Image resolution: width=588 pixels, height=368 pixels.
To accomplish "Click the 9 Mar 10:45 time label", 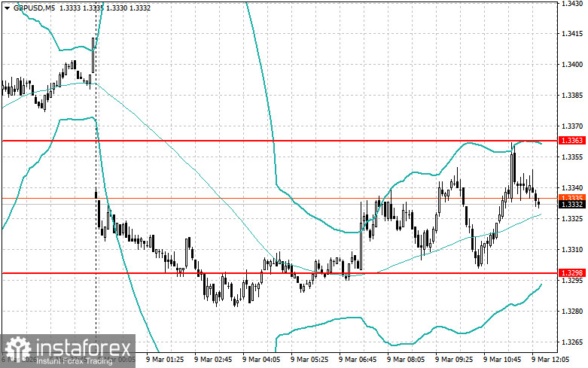I will pos(502,360).
